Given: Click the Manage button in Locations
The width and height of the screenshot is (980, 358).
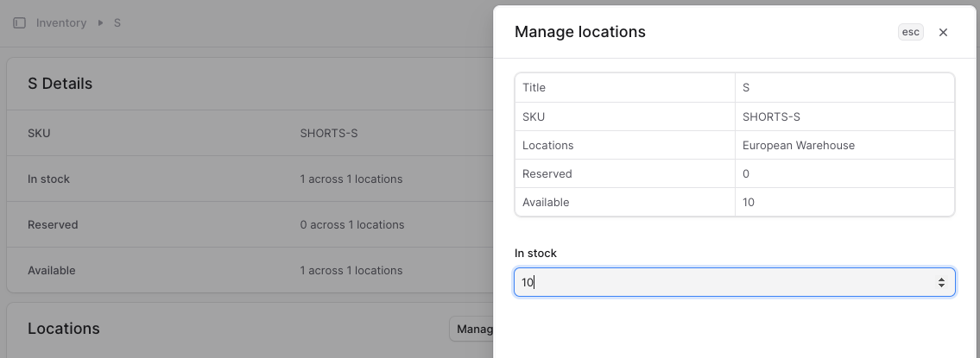Looking at the screenshot, I should pyautogui.click(x=472, y=329).
